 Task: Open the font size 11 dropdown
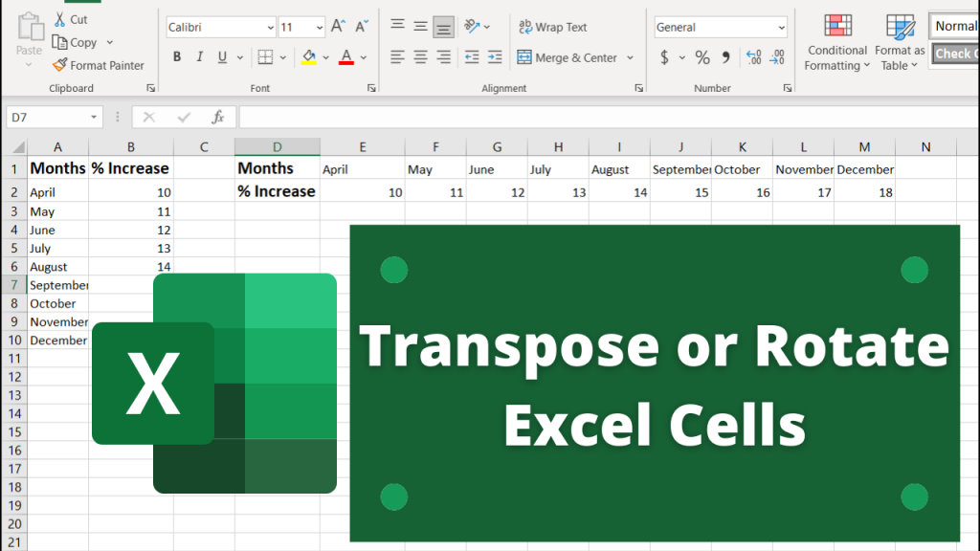(320, 28)
